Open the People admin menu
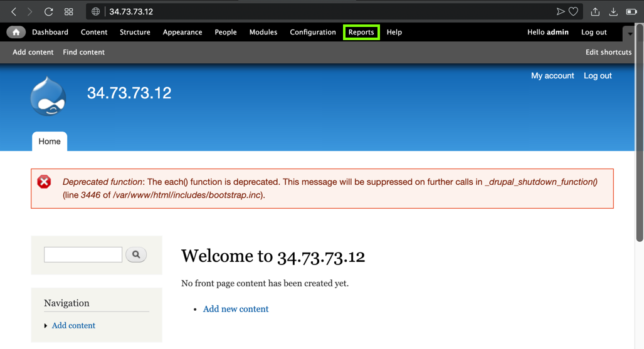The width and height of the screenshot is (644, 349). tap(226, 32)
